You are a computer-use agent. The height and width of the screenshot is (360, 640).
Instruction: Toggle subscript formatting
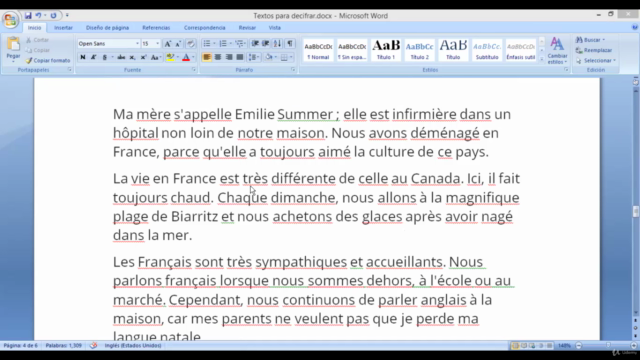(132, 57)
